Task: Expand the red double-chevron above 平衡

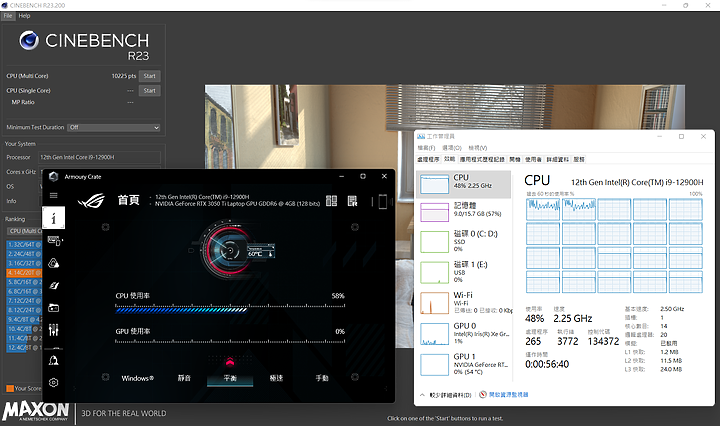Action: click(x=230, y=362)
